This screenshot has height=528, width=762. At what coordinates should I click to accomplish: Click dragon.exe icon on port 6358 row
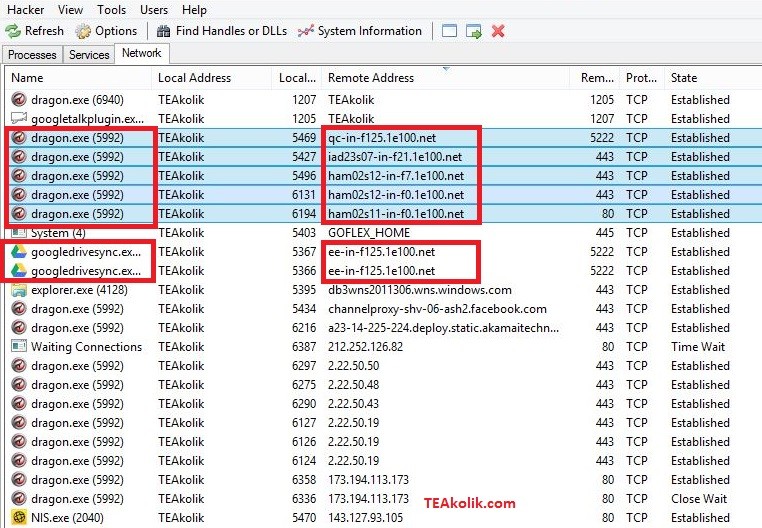pyautogui.click(x=18, y=479)
